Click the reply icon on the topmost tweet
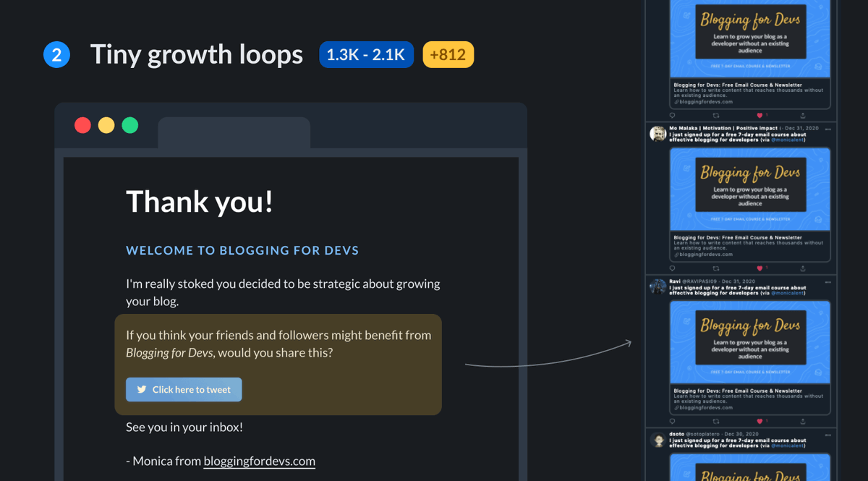868x481 pixels. (672, 116)
